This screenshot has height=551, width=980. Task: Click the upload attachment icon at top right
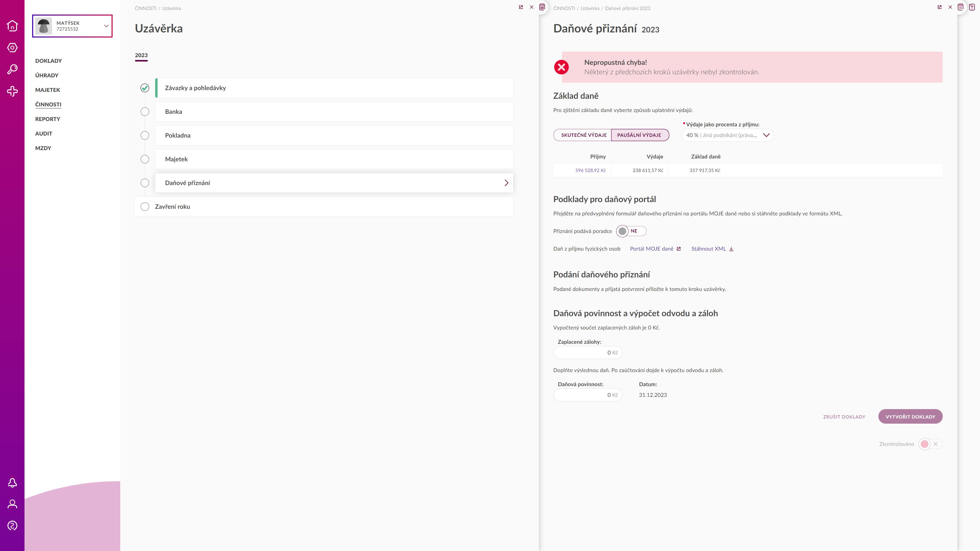pos(972,7)
